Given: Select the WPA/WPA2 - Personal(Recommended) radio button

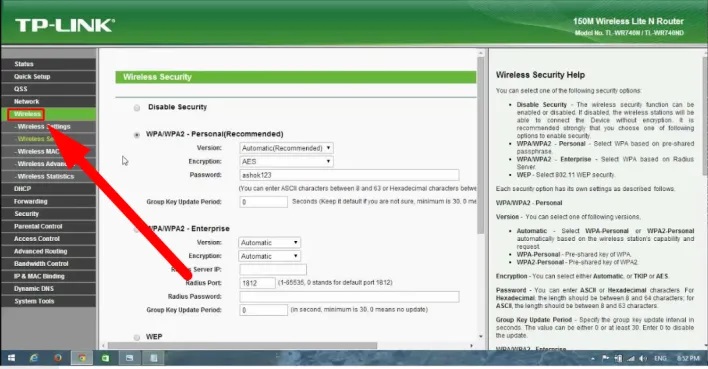Looking at the screenshot, I should pos(137,135).
